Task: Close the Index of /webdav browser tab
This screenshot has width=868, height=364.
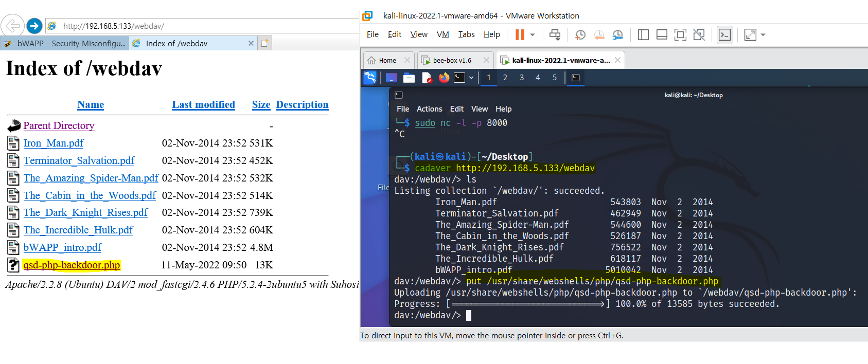Action: click(251, 43)
